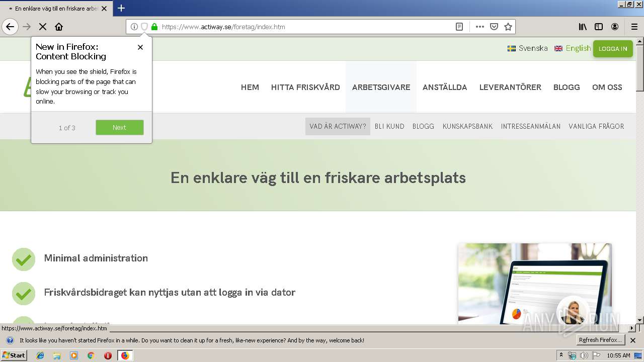Open the Windows Start menu
Screen dimensions: 644x362
[x=14, y=355]
